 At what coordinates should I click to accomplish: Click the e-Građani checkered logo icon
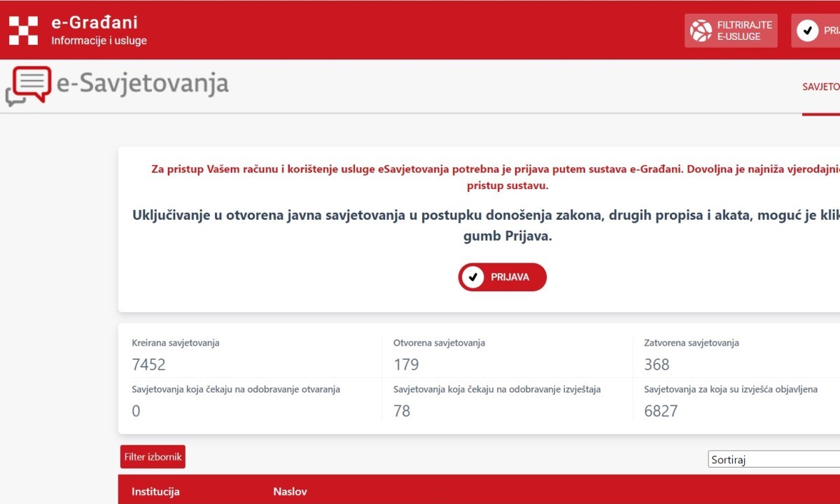tap(23, 30)
